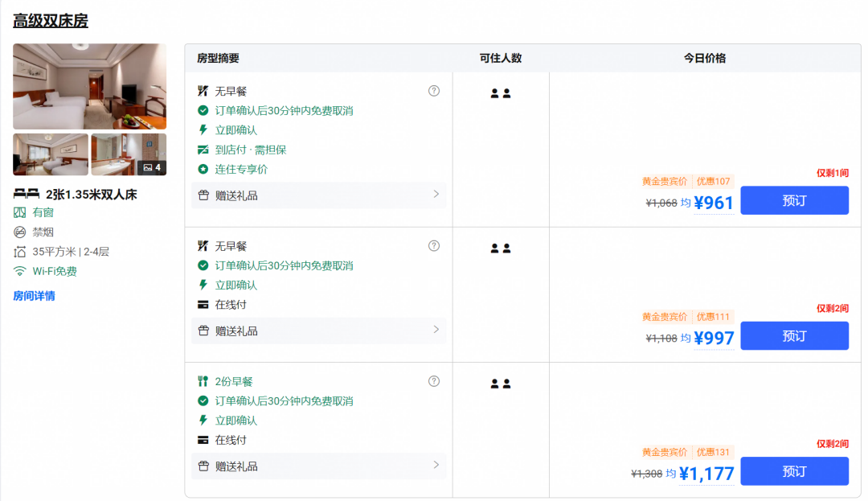Click 订单确认后30分钟内免费取消 in the ¥961 offer
This screenshot has height=501, width=868.
point(284,110)
